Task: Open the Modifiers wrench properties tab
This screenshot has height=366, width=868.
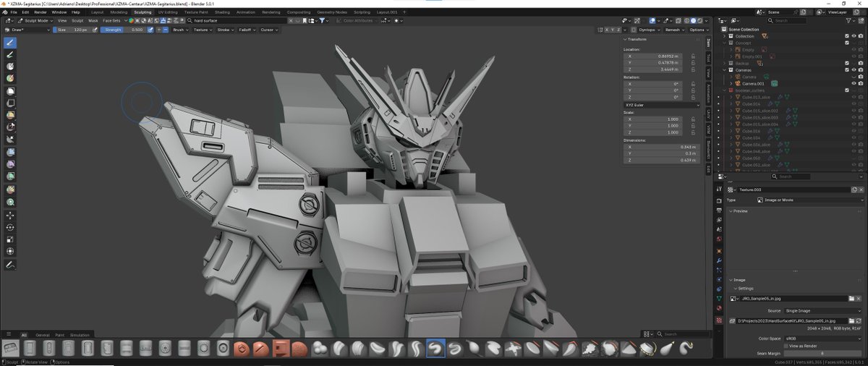Action: coord(719,260)
